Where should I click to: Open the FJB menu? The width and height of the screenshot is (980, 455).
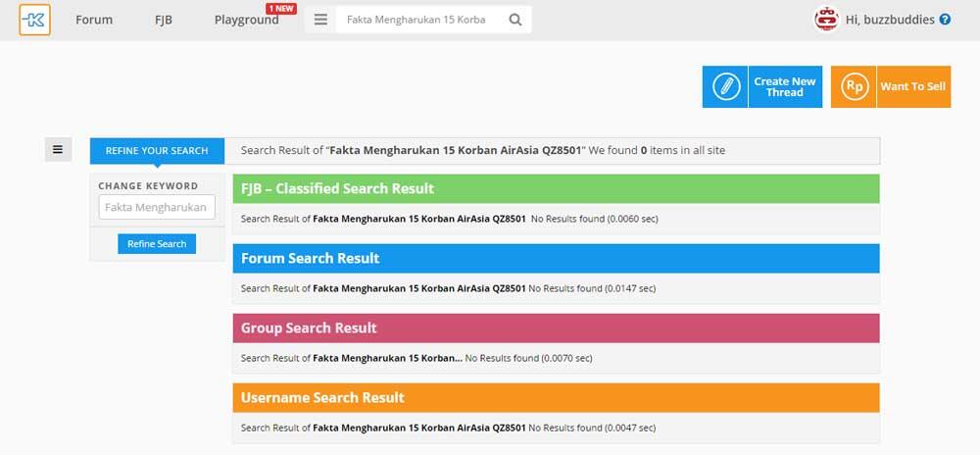[x=164, y=20]
